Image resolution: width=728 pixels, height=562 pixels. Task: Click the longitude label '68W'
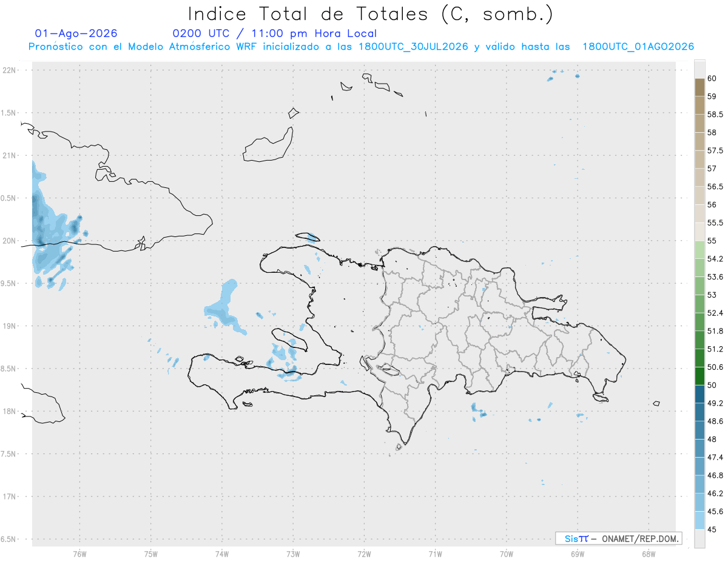click(x=649, y=554)
